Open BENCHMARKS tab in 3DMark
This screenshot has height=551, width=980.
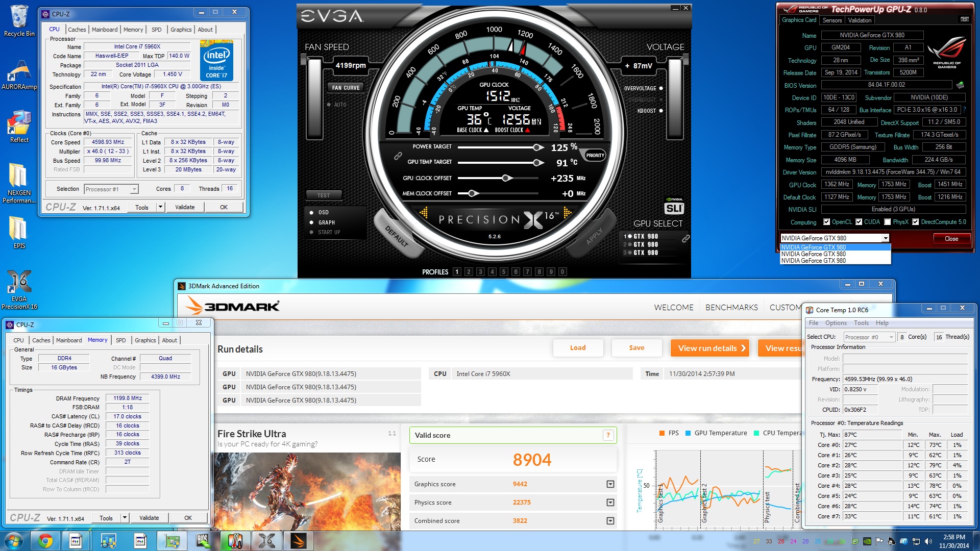coord(731,307)
